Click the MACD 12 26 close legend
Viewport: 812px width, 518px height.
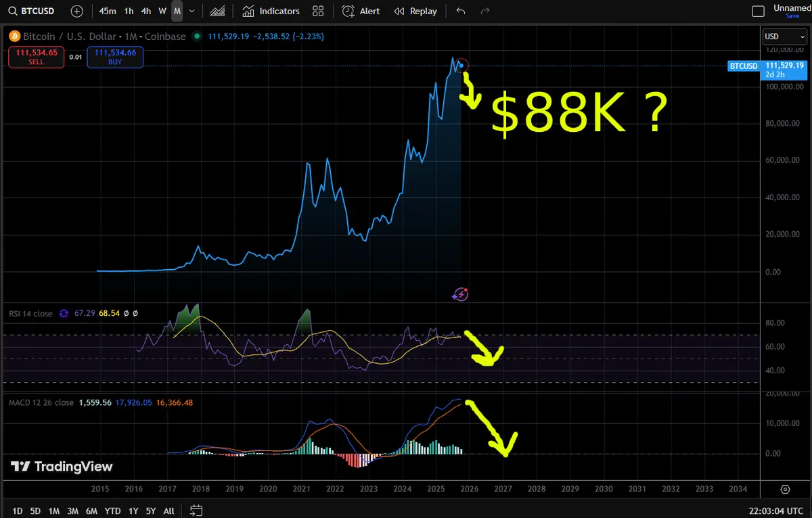pyautogui.click(x=41, y=402)
